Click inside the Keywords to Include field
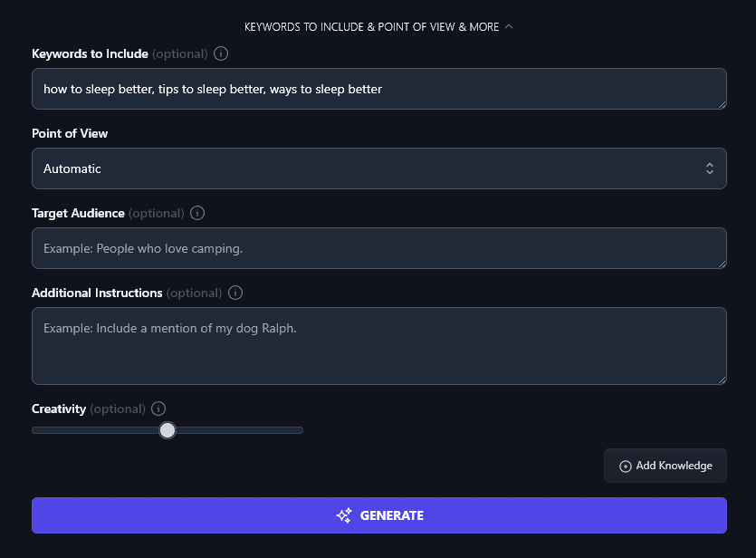 click(x=378, y=89)
